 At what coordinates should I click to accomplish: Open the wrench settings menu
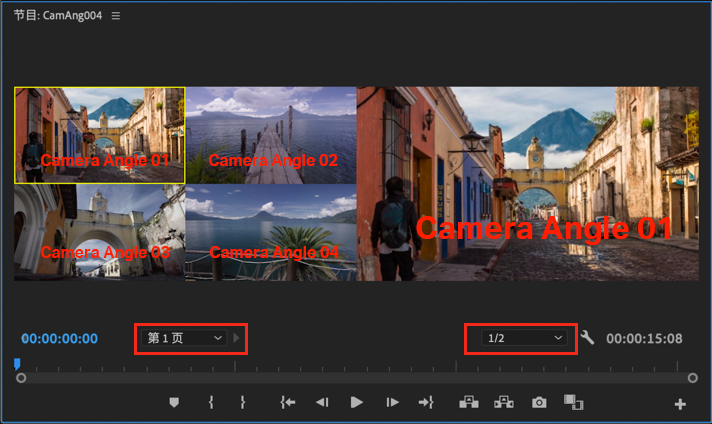587,337
